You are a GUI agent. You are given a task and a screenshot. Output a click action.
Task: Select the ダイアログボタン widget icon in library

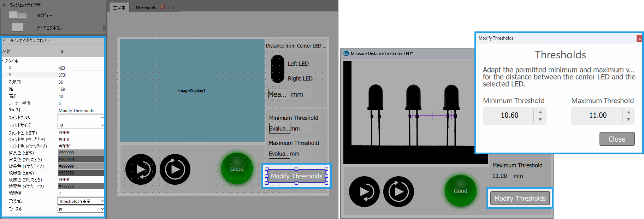[17, 28]
